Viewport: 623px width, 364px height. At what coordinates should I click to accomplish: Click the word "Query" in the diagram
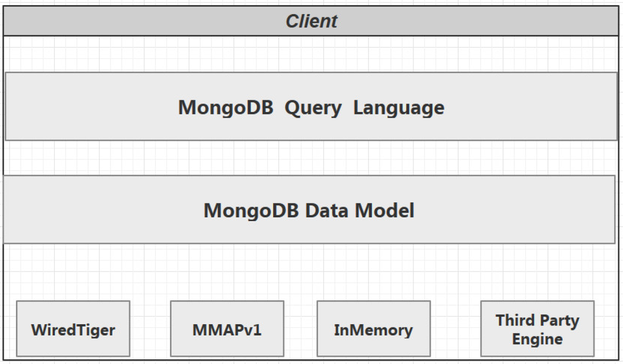[x=313, y=108]
